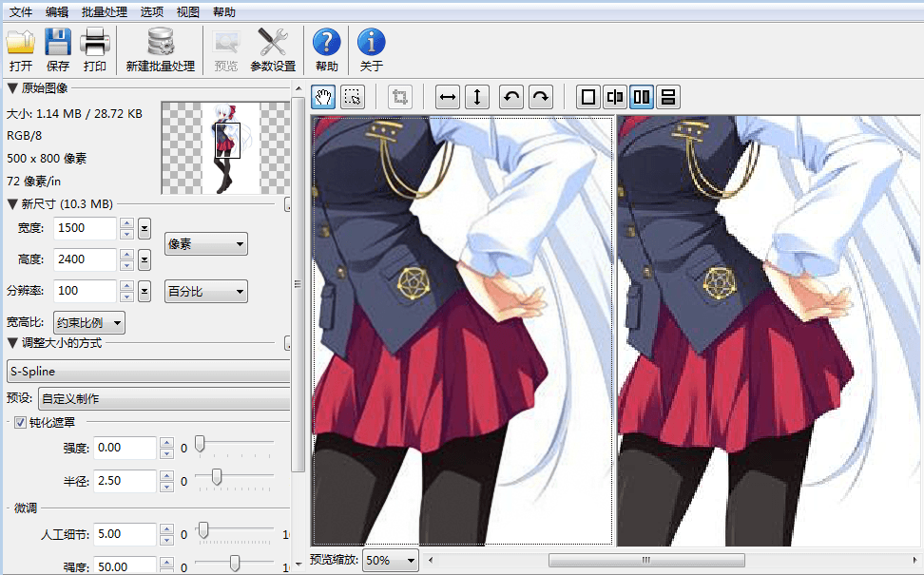Image resolution: width=924 pixels, height=575 pixels.
Task: Rotate image clockwise
Action: 541,97
